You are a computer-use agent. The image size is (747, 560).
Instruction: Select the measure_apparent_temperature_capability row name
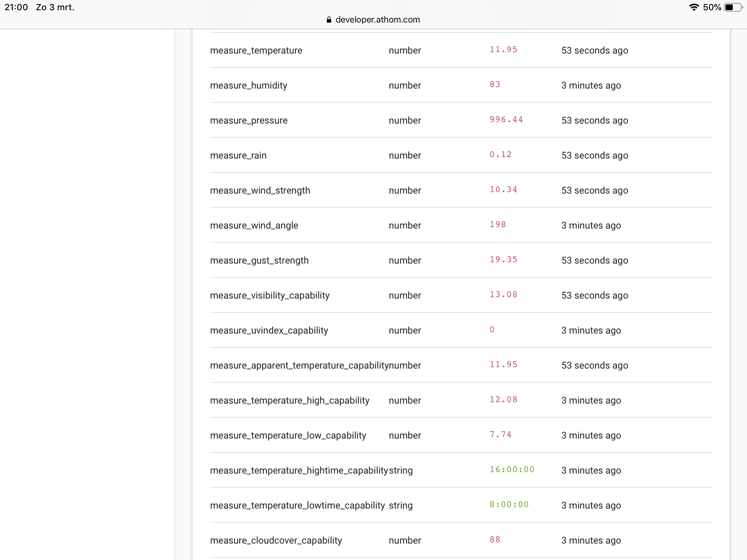click(299, 365)
